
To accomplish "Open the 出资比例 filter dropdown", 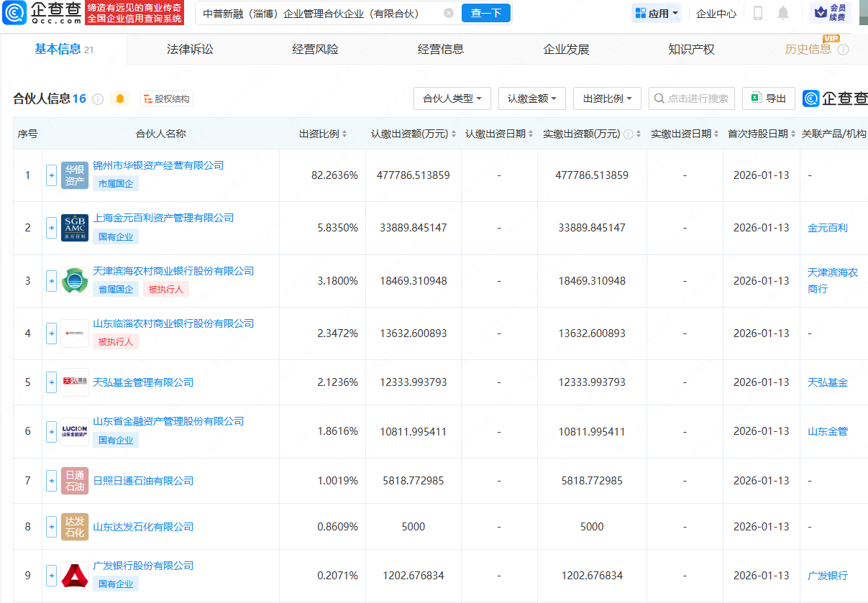I will (x=608, y=98).
